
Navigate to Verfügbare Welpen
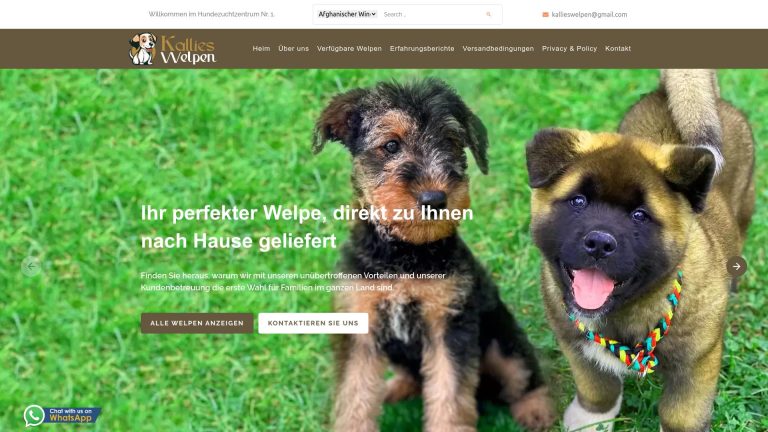(x=349, y=48)
